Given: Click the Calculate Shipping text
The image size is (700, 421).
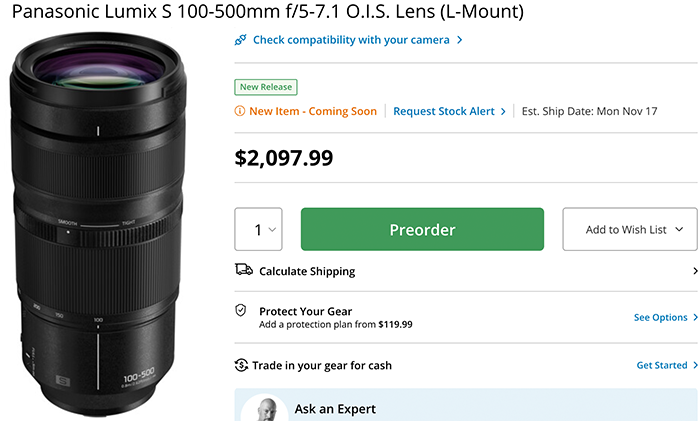Looking at the screenshot, I should point(307,271).
